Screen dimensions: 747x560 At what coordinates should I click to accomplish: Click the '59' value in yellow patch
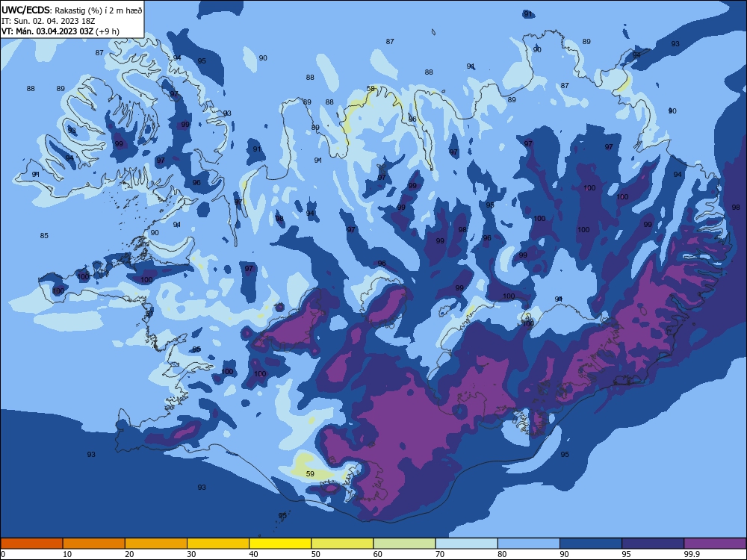(310, 474)
